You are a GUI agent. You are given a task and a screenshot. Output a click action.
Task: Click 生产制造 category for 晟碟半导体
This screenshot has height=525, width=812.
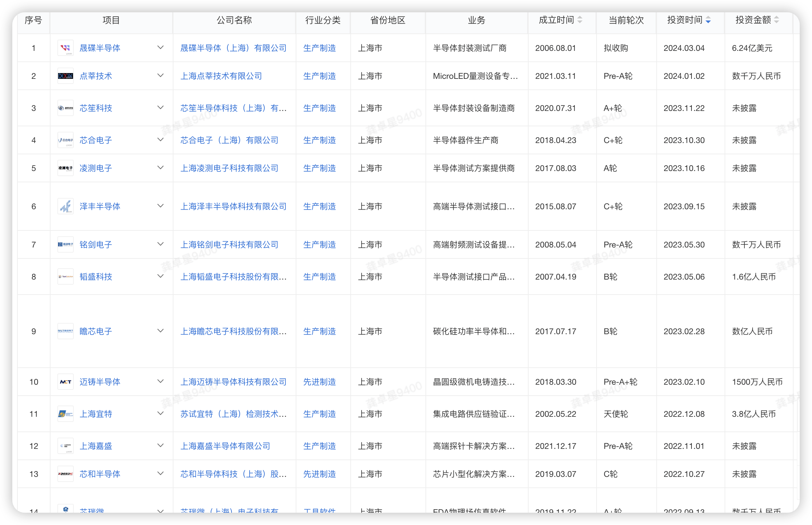(x=320, y=48)
